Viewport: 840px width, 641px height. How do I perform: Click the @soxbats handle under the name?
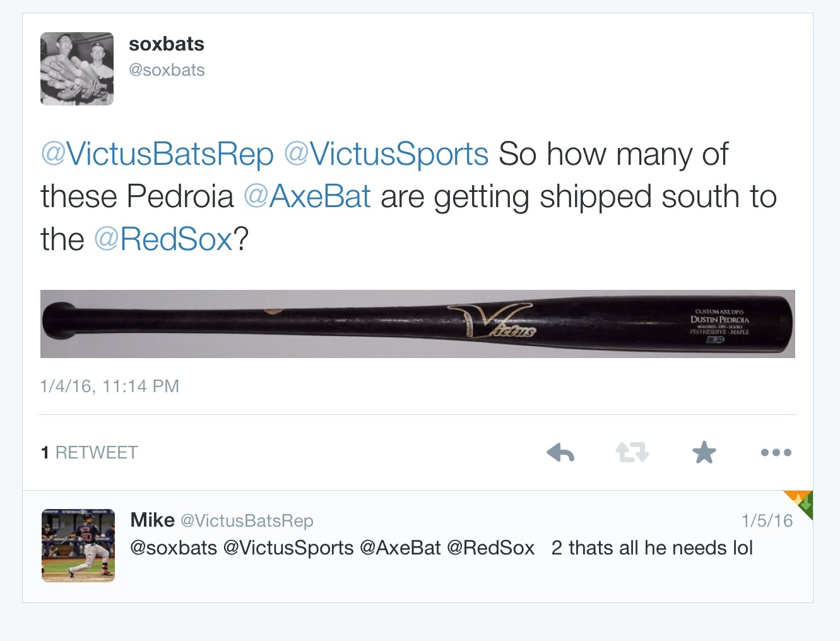click(167, 70)
